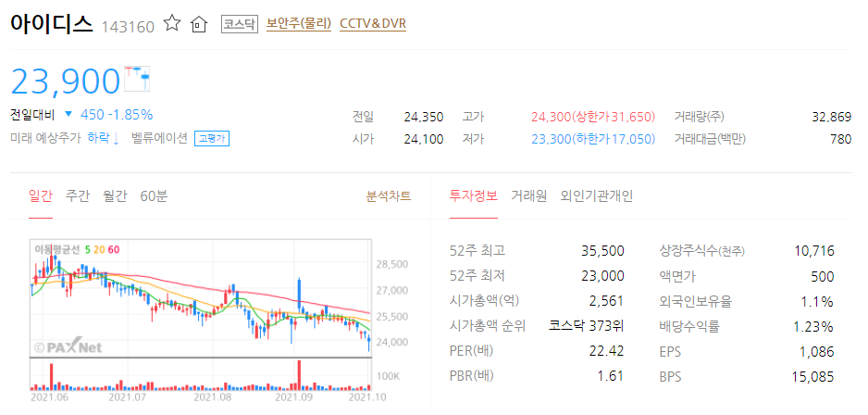Click the candlestick icon beside 23,900
The image size is (868, 415).
click(137, 78)
